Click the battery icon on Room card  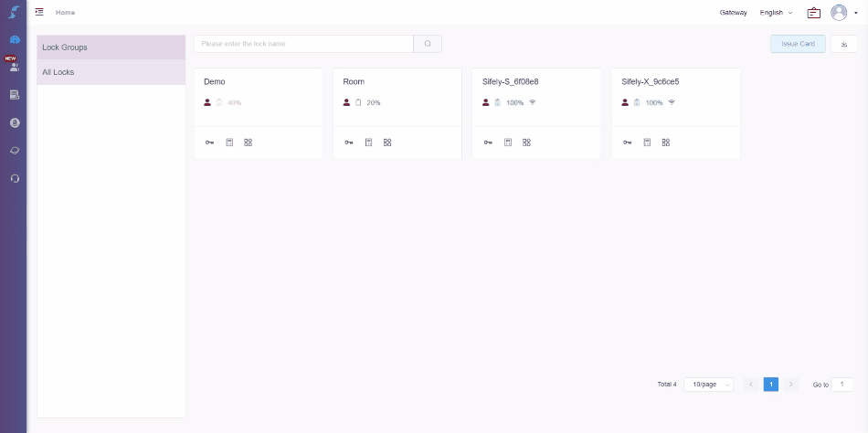click(358, 102)
